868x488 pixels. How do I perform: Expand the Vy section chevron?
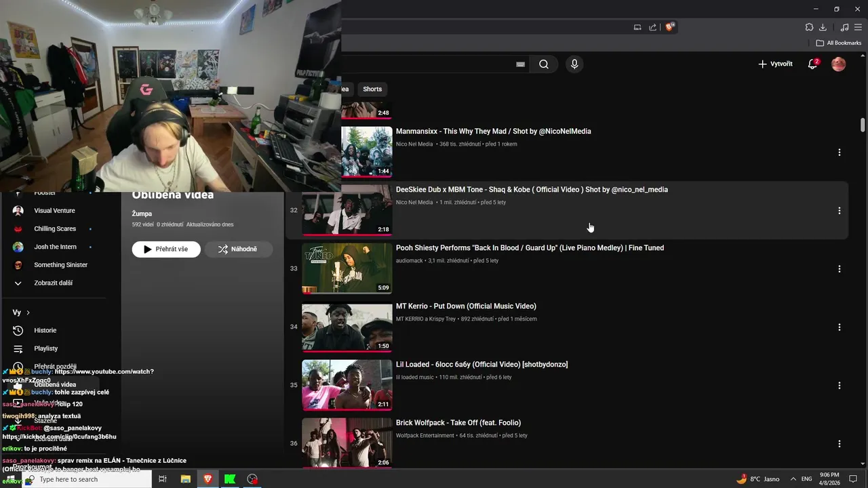click(x=28, y=312)
